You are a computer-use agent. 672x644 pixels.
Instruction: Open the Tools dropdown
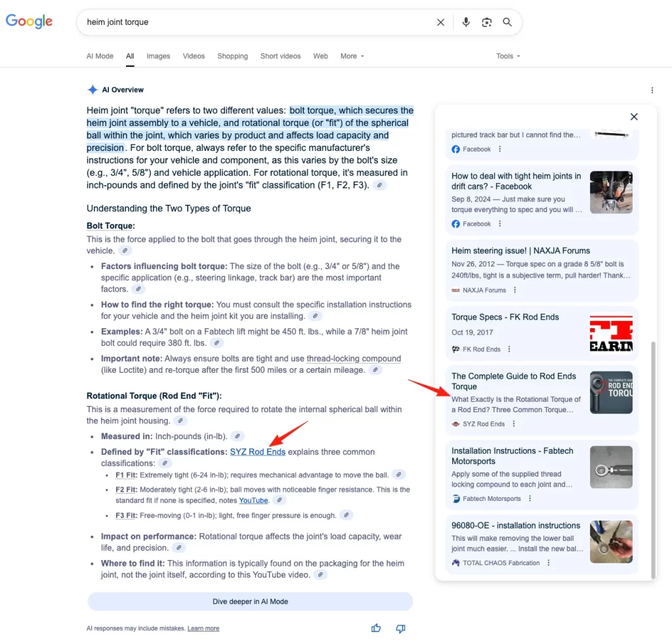coord(508,56)
